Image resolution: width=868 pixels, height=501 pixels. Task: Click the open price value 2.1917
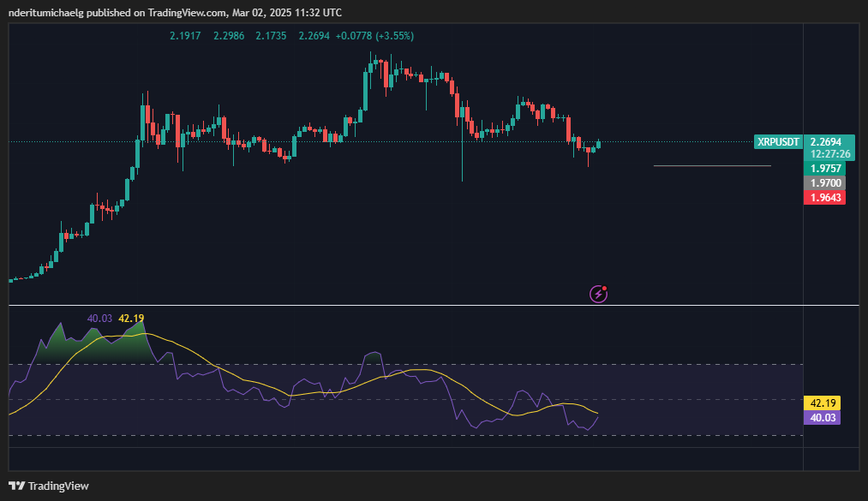tap(185, 36)
